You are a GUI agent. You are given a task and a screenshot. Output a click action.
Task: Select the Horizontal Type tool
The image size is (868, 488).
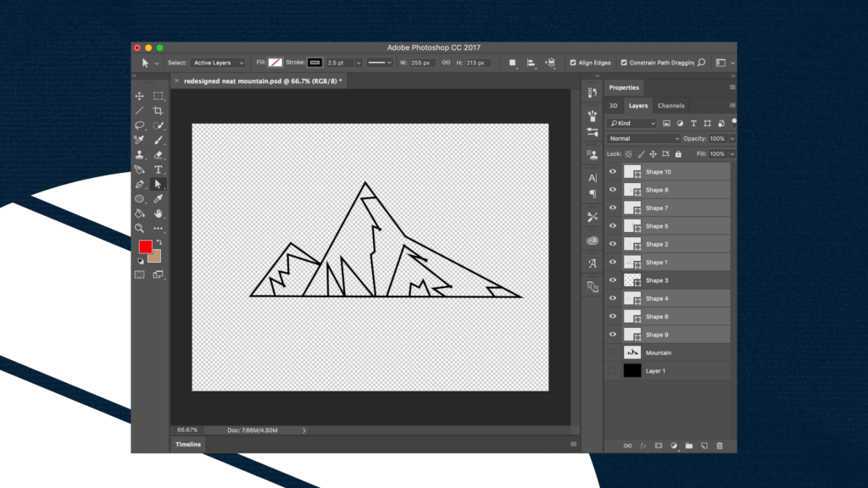[x=159, y=169]
